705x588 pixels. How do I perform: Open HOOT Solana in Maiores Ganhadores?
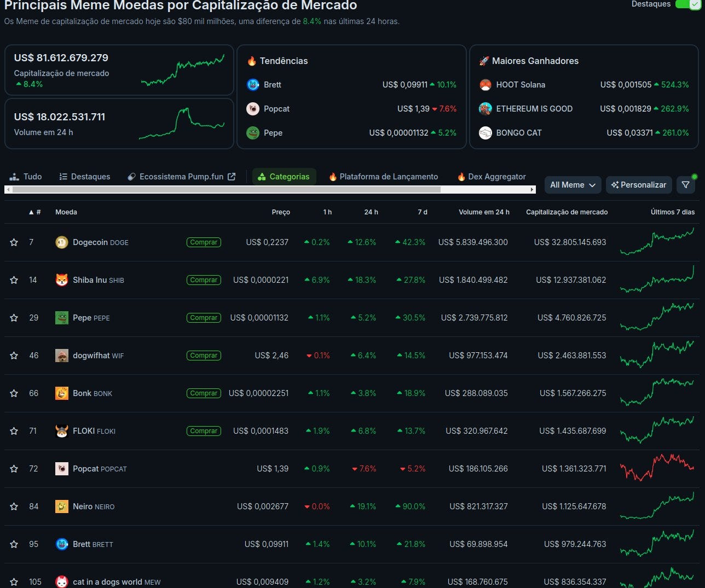[521, 85]
